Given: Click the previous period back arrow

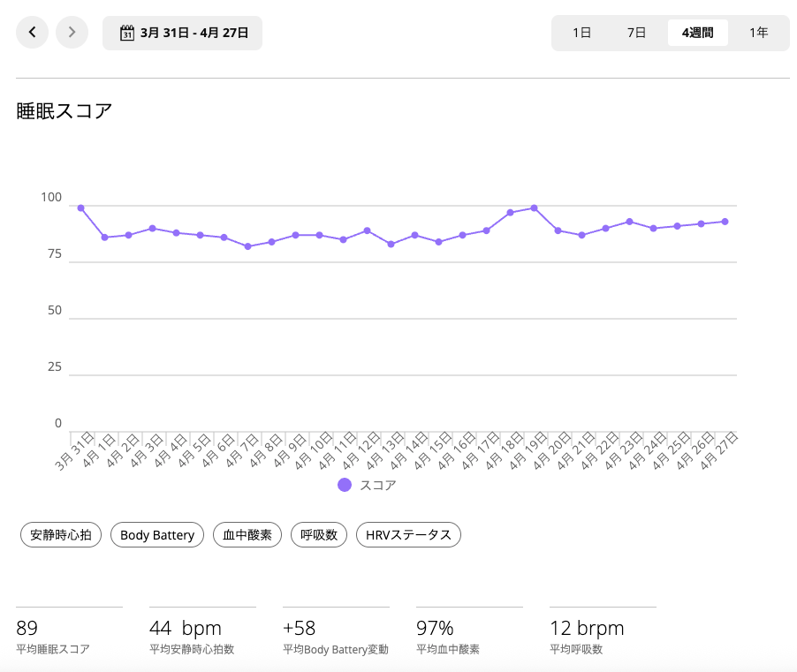Looking at the screenshot, I should 32,33.
